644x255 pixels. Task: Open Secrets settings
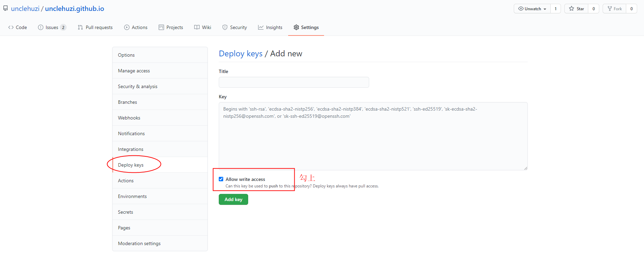pos(160,212)
